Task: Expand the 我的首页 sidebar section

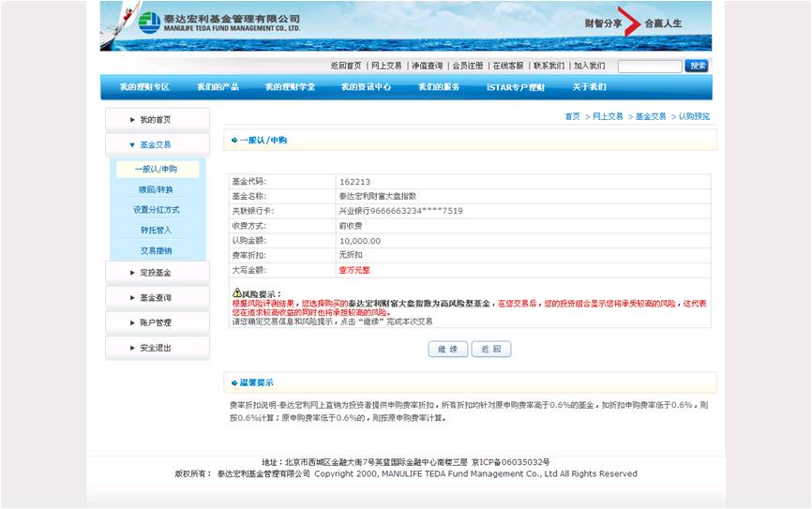Action: click(158, 120)
